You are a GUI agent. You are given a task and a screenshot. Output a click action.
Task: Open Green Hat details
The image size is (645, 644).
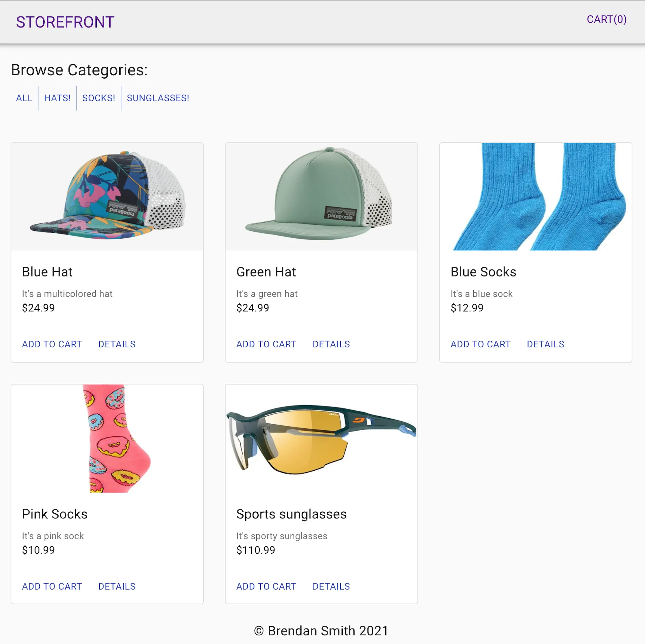pyautogui.click(x=331, y=344)
